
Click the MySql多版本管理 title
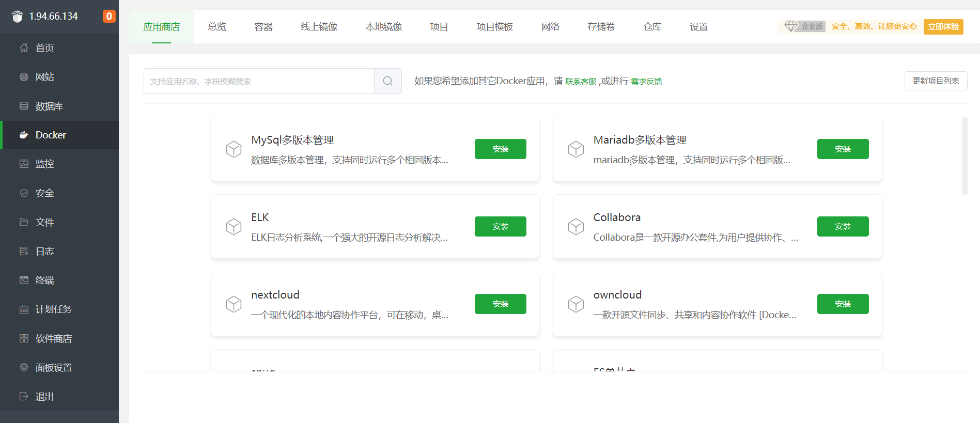pos(292,140)
